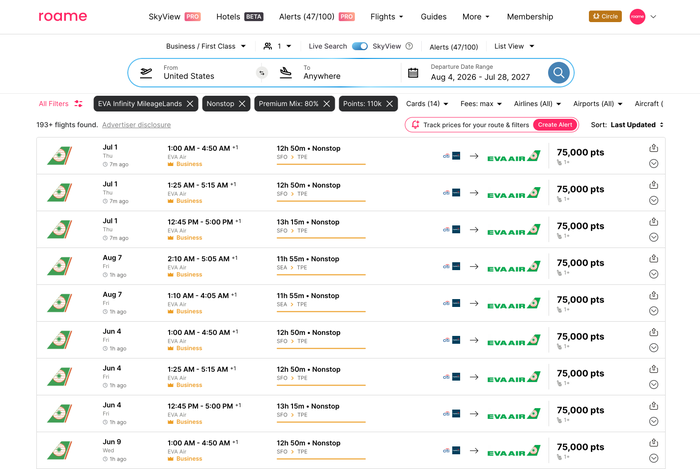Open the All Filters sliders icon

[x=79, y=104]
